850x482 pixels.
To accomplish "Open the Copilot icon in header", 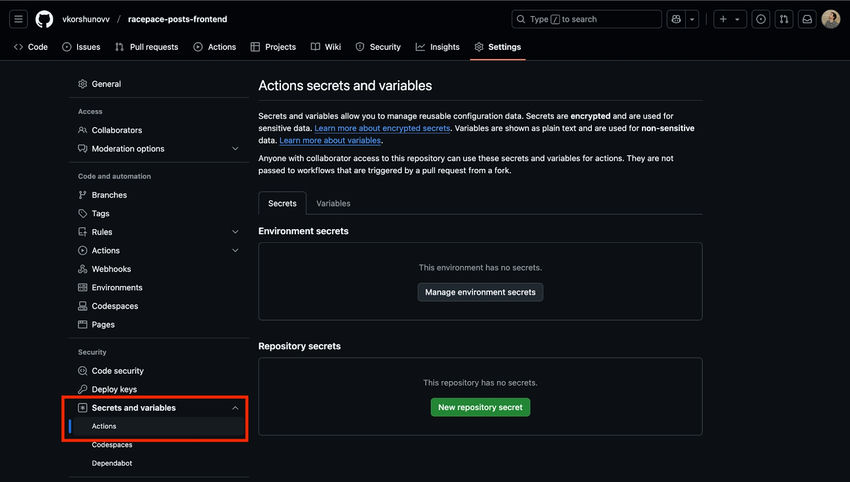I will pyautogui.click(x=676, y=19).
